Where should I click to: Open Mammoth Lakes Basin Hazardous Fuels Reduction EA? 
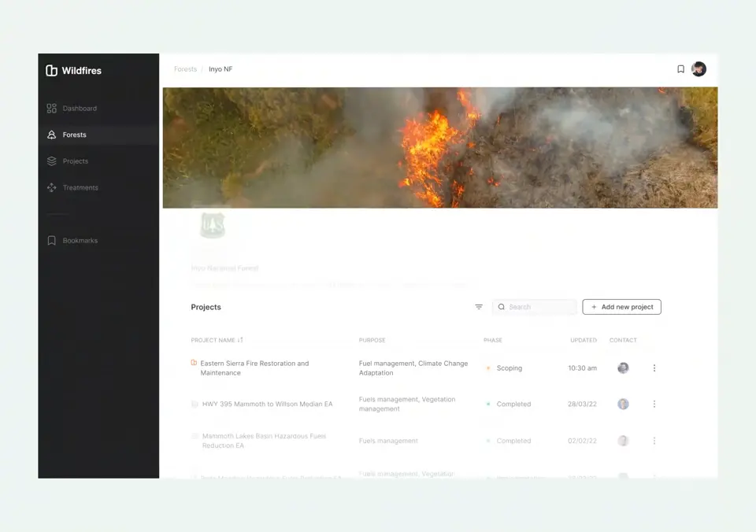point(265,441)
